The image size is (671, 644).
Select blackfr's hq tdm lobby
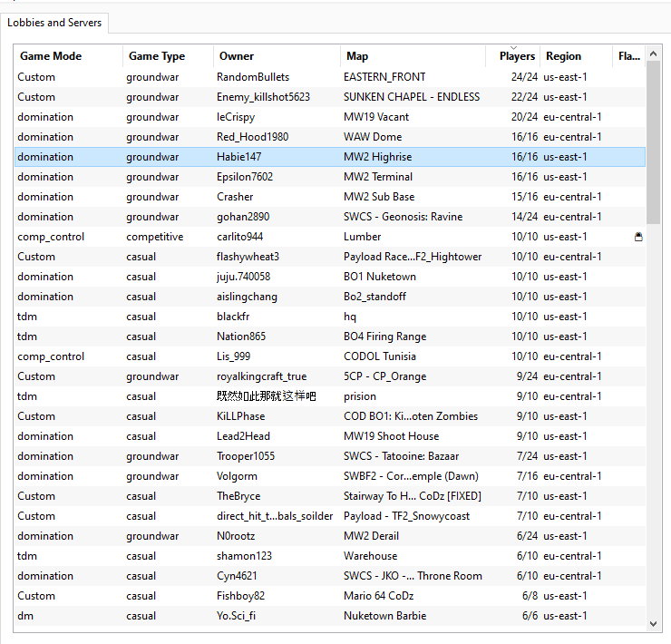(x=330, y=317)
